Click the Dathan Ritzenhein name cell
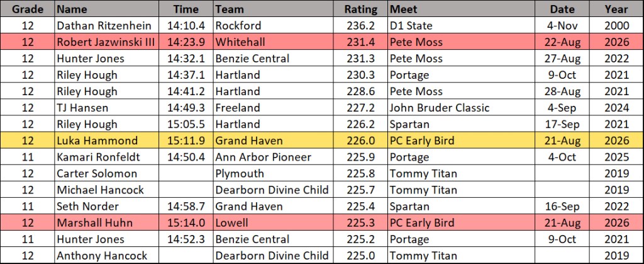Viewport: 644px width, 264px height. [107, 25]
